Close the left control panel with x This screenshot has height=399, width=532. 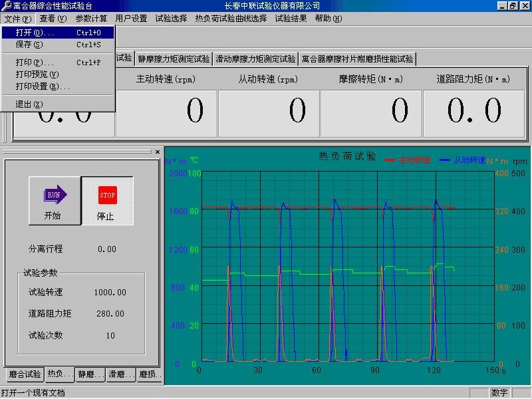pyautogui.click(x=158, y=152)
